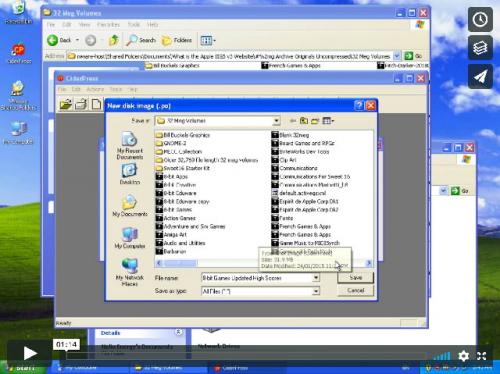Click CiderPress open-archive folder toolbar icon
The width and height of the screenshot is (500, 374).
point(66,104)
